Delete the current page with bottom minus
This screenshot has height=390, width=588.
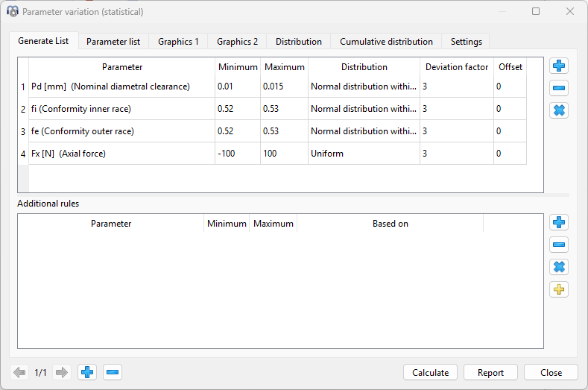click(x=113, y=372)
